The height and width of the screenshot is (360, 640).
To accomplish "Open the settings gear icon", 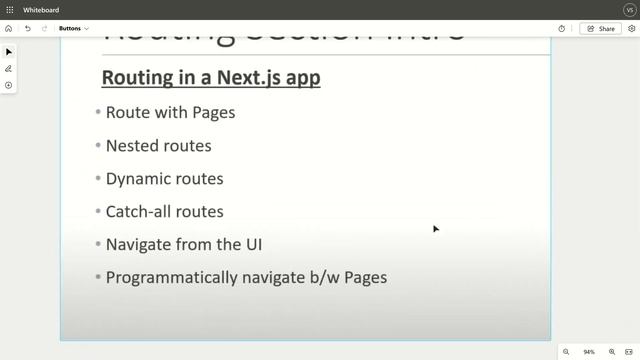I will coord(631,29).
